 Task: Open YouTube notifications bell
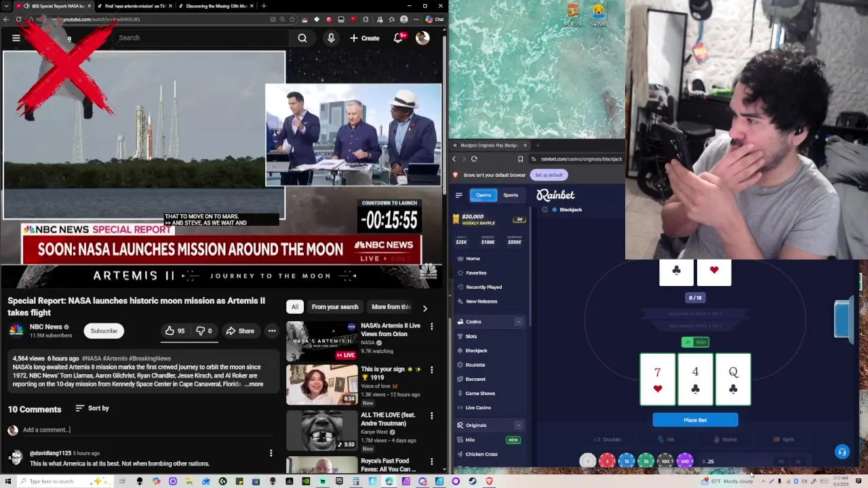pyautogui.click(x=398, y=38)
